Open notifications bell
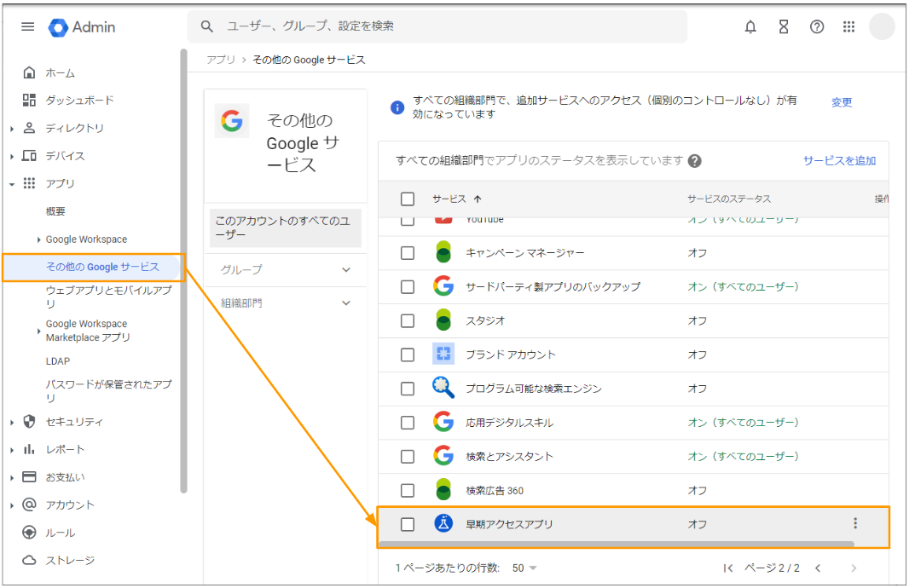Viewport: 909px width, 588px height. point(750,26)
